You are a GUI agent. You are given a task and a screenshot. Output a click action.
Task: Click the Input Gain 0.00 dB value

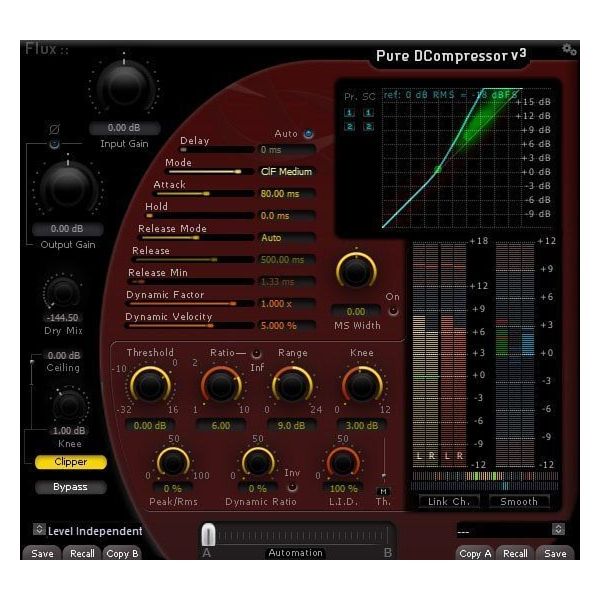tap(124, 128)
